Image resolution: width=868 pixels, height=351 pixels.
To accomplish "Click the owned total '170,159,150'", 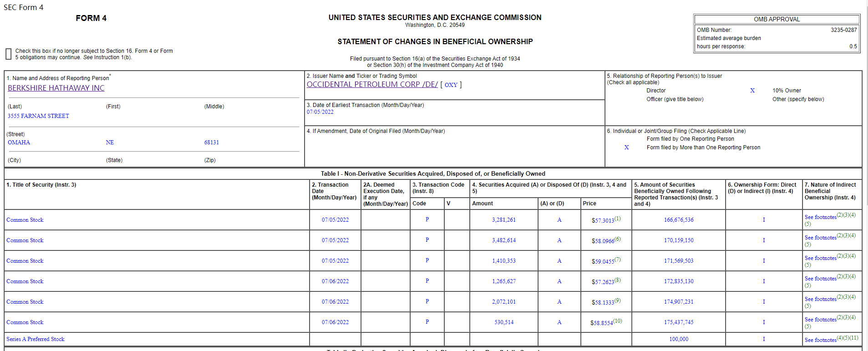I will tap(679, 240).
